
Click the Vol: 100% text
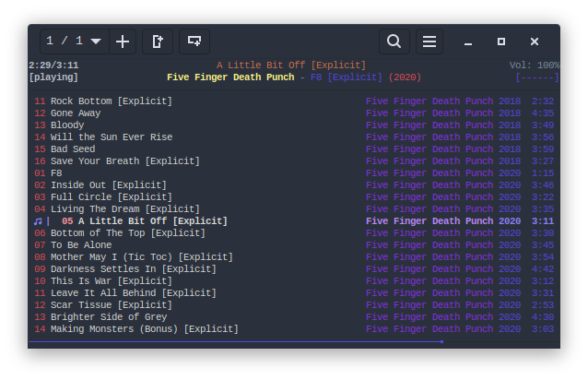click(x=535, y=65)
